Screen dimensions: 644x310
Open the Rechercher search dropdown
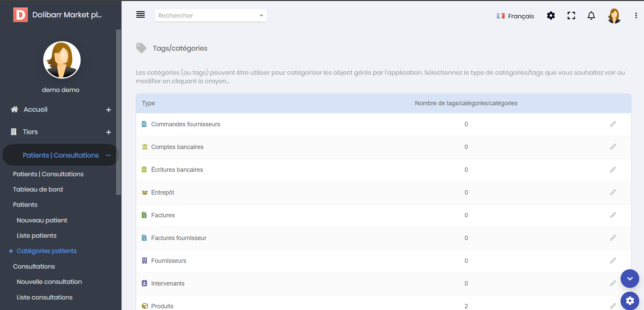coord(211,16)
